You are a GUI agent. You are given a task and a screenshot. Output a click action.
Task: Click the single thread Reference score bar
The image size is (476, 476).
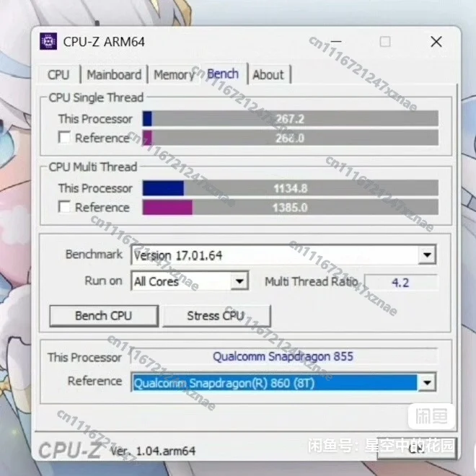pyautogui.click(x=291, y=138)
